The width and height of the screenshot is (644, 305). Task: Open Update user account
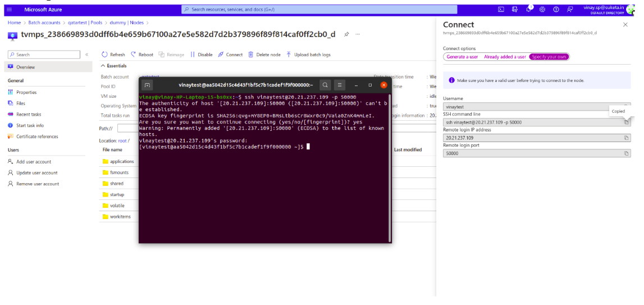tap(37, 173)
